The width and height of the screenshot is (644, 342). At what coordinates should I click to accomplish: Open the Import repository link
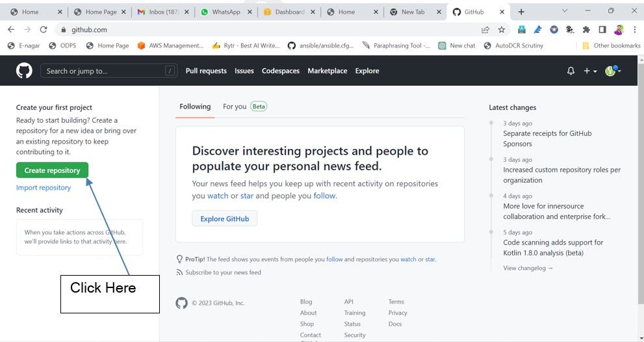44,188
